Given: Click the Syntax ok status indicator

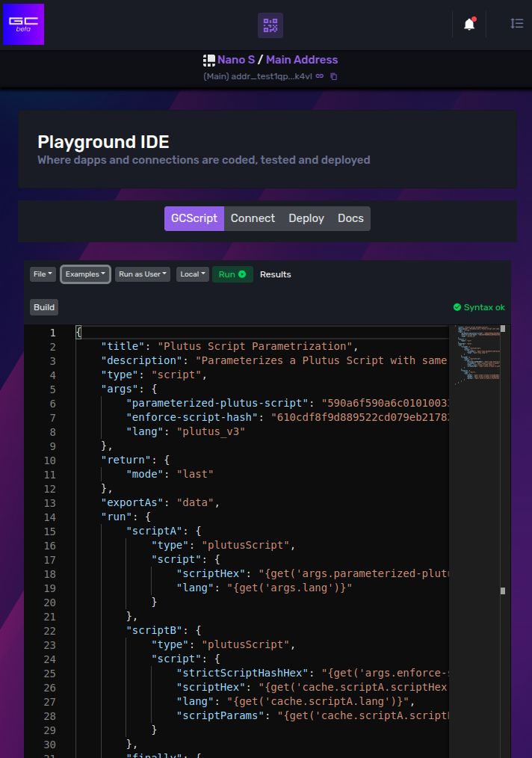Looking at the screenshot, I should click(479, 307).
